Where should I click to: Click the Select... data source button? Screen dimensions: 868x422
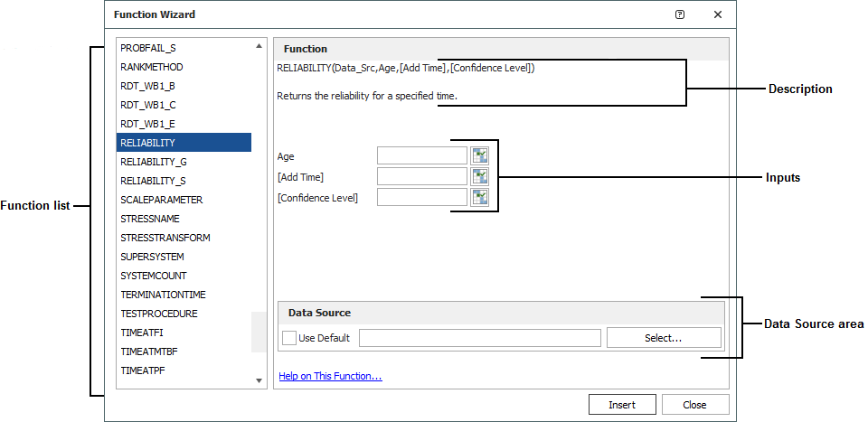[664, 338]
